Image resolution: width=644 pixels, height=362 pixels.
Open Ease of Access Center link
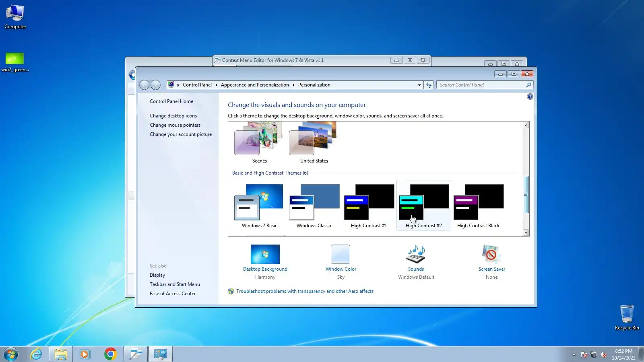(x=173, y=294)
